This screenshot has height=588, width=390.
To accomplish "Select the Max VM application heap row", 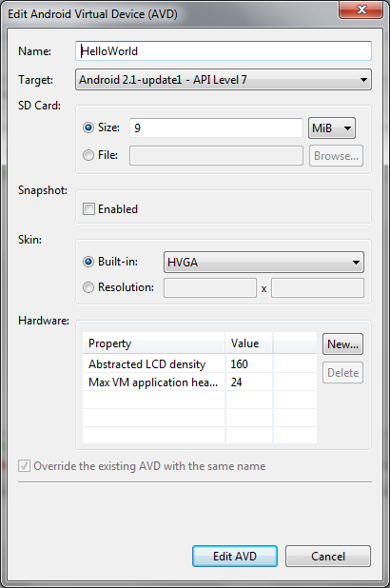I will pyautogui.click(x=200, y=382).
